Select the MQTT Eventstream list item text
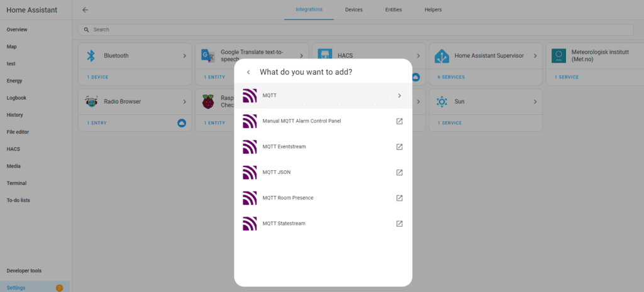 (x=284, y=147)
